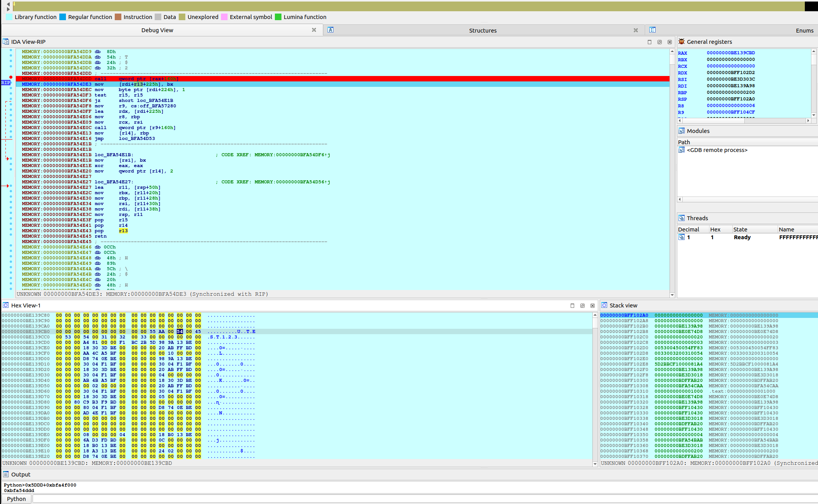Click the IDA View-RIP panel icon

tap(6, 41)
